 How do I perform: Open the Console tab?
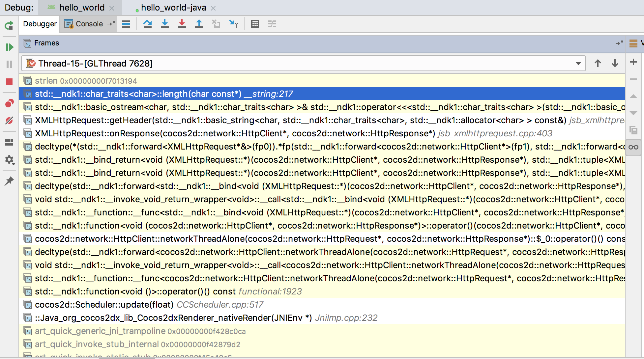point(89,24)
